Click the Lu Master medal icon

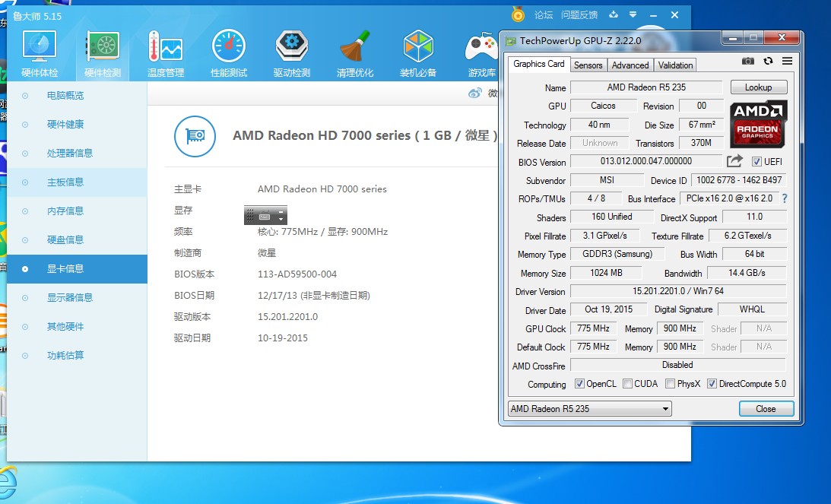click(x=518, y=15)
